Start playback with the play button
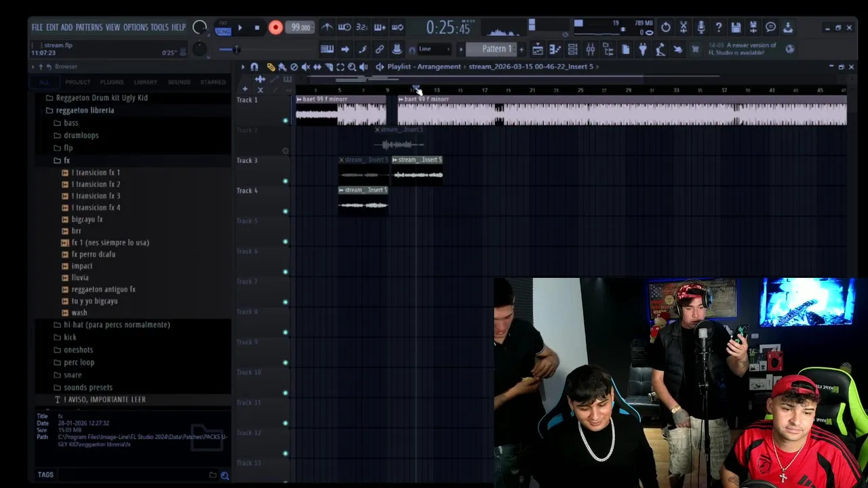Screen dimensions: 868x488 pyautogui.click(x=240, y=28)
